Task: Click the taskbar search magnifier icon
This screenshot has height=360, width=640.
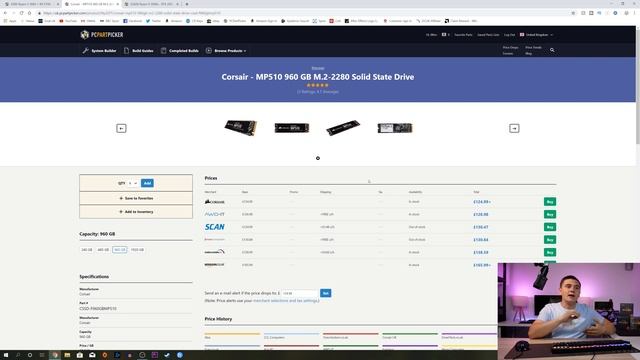Action: pos(18,355)
